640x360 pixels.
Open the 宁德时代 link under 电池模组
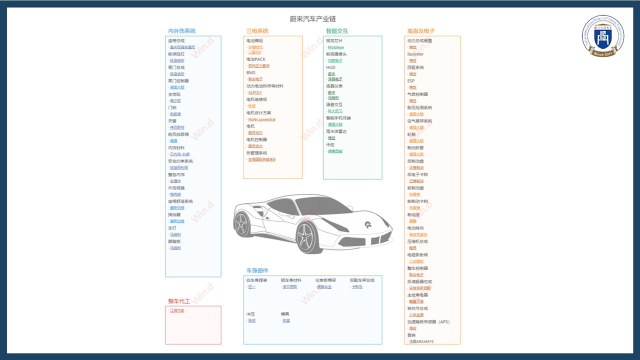coord(256,47)
